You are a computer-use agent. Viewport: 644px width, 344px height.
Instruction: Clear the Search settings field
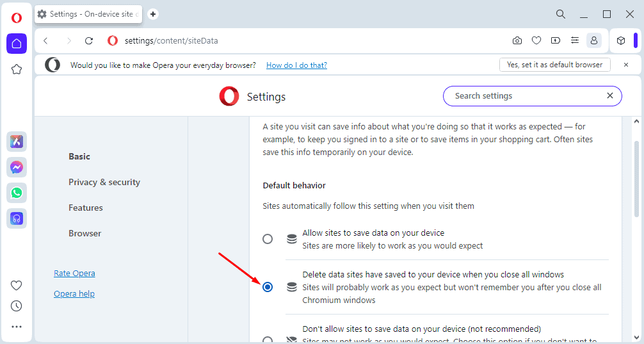[610, 95]
